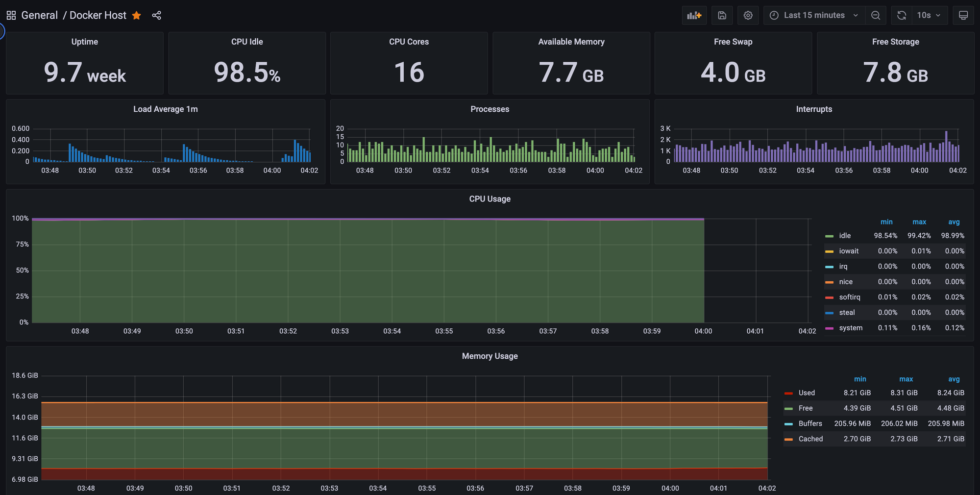Star the Docker Host dashboard
Screen dimensions: 980x495
point(137,16)
